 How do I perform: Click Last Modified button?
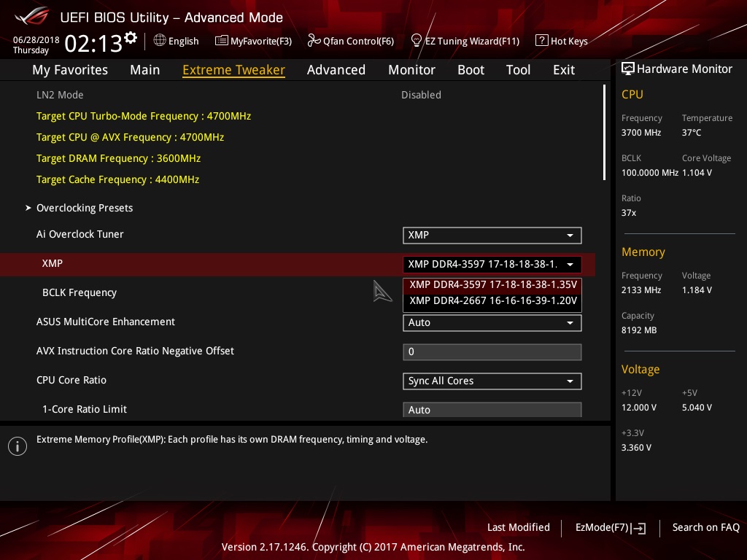point(519,528)
